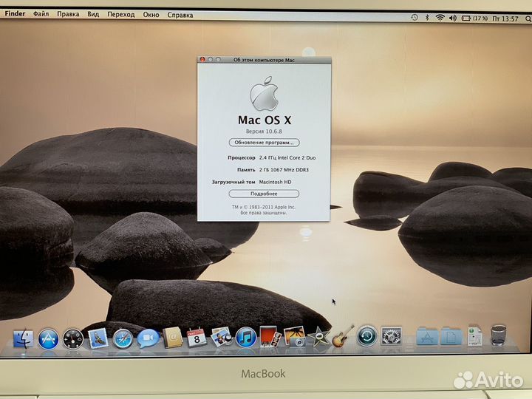Launch iPhoto from the Dock
The height and width of the screenshot is (399, 532).
(294, 336)
